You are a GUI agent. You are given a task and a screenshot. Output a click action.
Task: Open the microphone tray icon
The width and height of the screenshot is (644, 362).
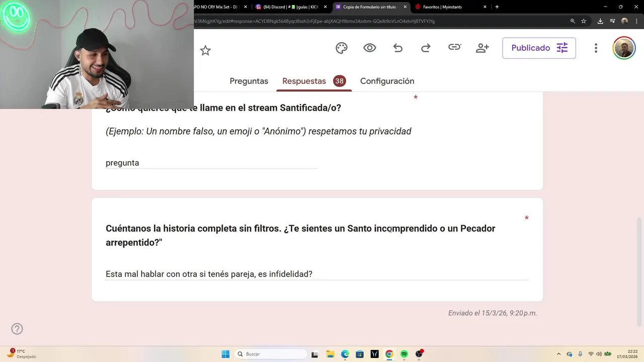pyautogui.click(x=580, y=354)
